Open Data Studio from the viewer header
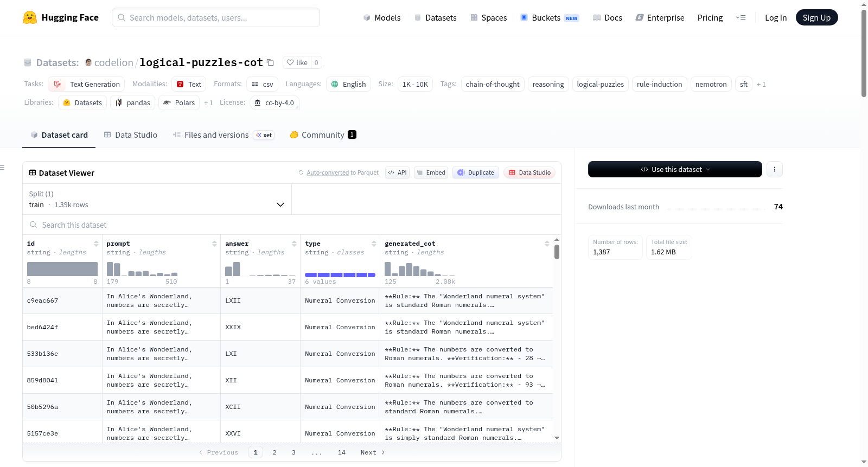Viewport: 868px width, 467px height. coord(529,172)
